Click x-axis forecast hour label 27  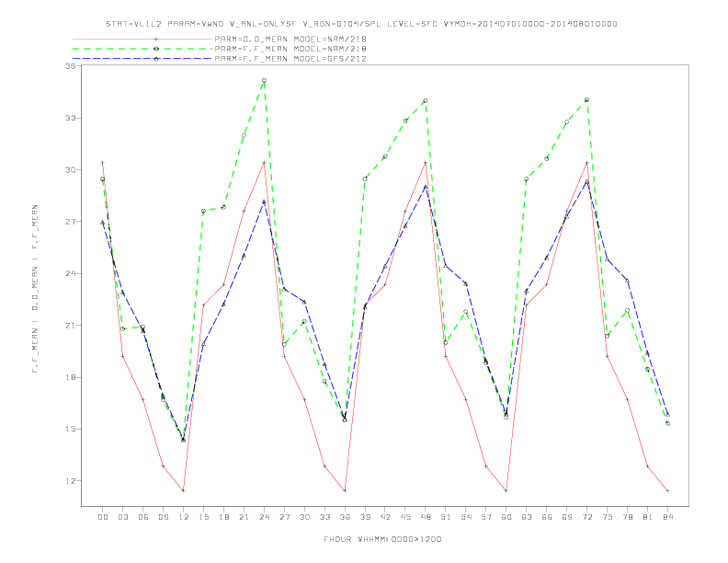coord(284,517)
